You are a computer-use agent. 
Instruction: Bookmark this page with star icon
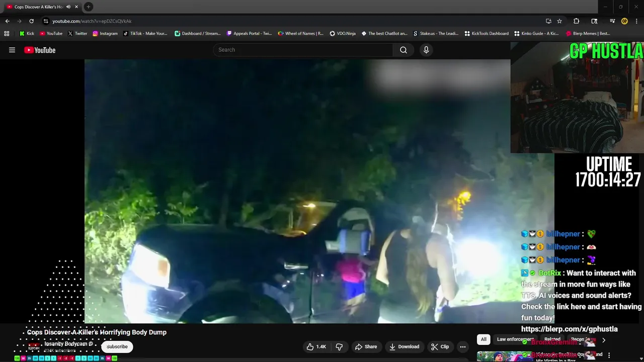pyautogui.click(x=559, y=21)
